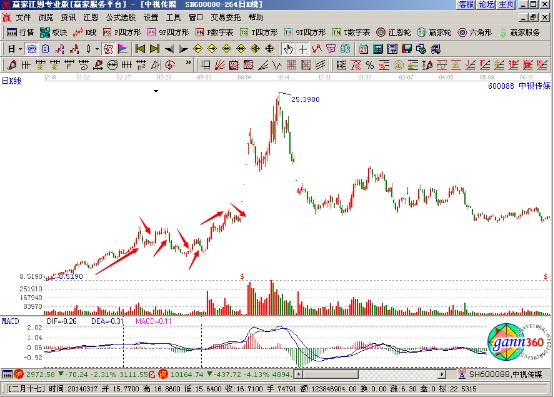
Task: Toggle the crosshair cursor mode
Action: point(302,49)
